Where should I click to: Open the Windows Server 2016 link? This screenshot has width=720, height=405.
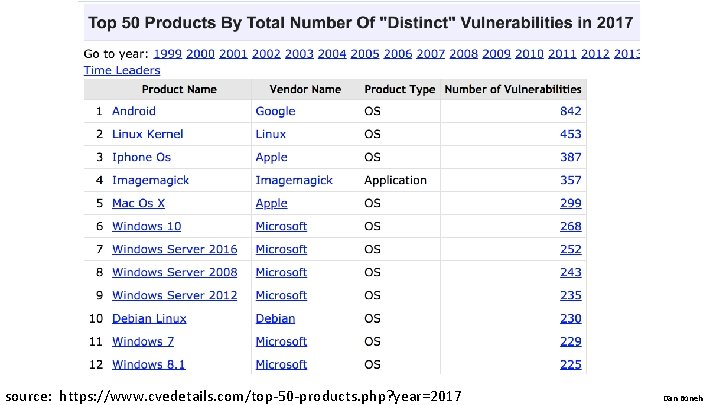(x=174, y=249)
